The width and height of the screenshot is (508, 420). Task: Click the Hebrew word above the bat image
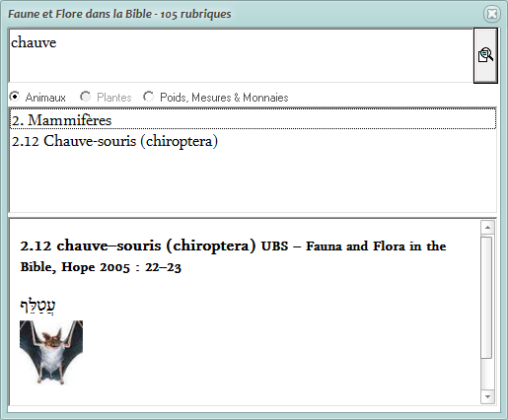[38, 307]
